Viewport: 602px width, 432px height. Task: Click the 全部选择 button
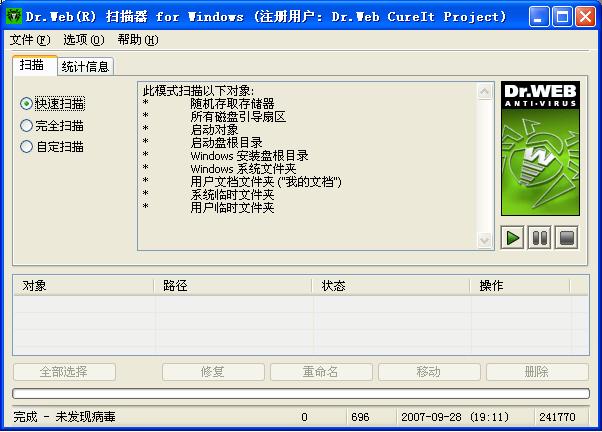(x=64, y=372)
